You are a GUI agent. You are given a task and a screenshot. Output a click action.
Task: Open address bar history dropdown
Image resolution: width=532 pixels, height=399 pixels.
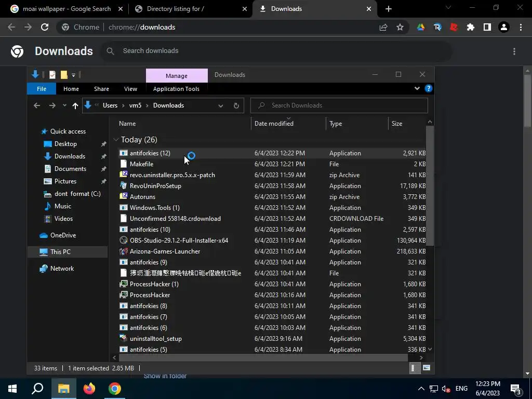point(220,105)
